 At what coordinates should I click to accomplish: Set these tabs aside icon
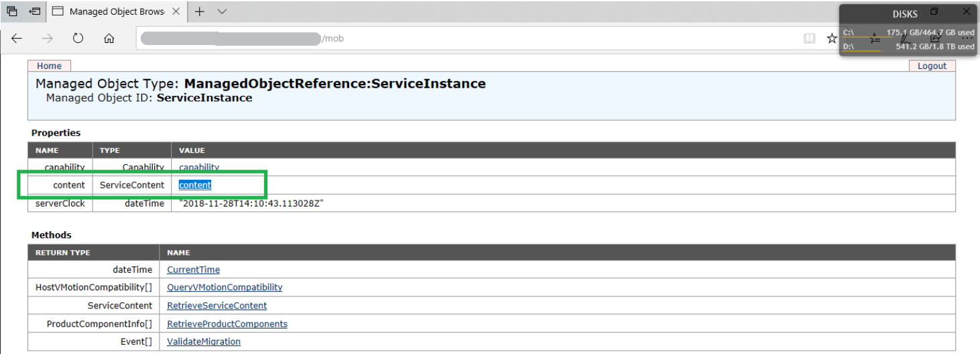[x=35, y=11]
